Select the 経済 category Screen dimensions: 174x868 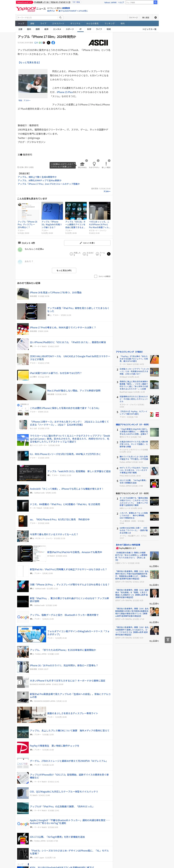click(46, 29)
